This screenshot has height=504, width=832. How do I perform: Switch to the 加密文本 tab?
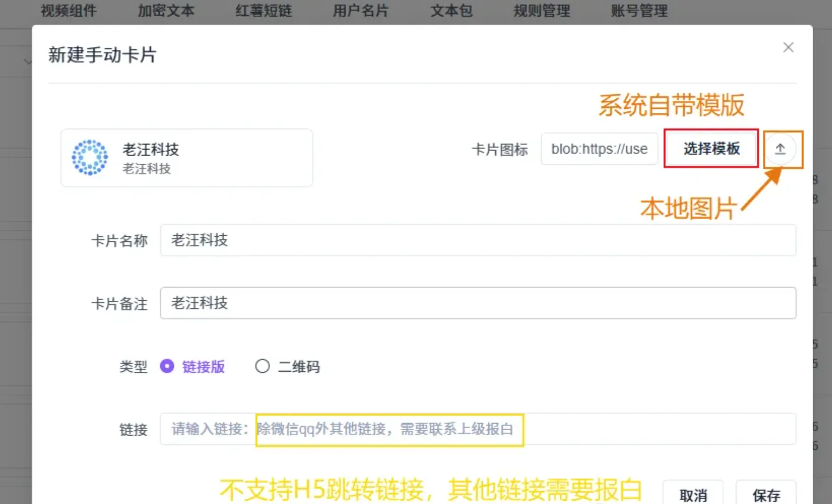click(x=166, y=10)
